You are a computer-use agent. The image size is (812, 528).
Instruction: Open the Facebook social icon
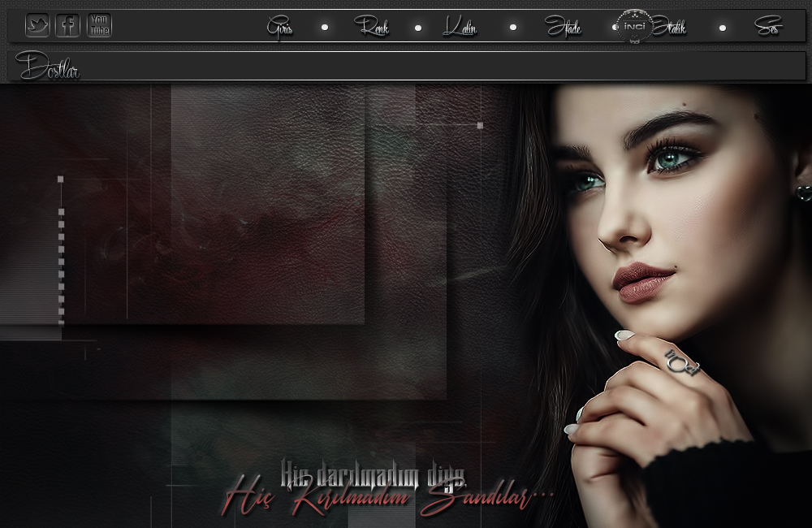[x=68, y=26]
